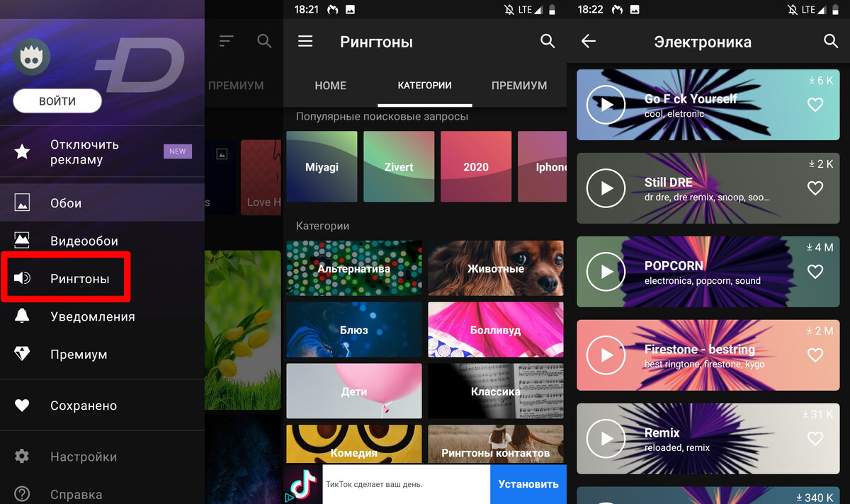Open Отключить рекламу menu entry
The image size is (850, 504).
(x=102, y=152)
